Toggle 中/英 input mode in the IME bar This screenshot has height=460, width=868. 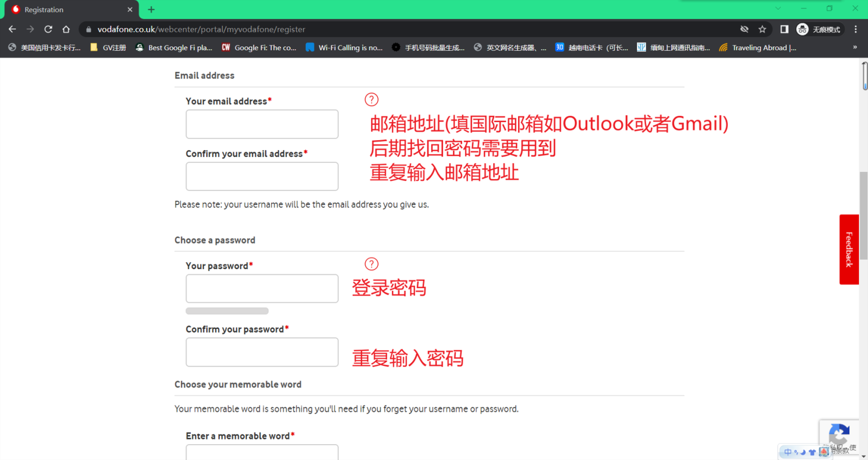pyautogui.click(x=788, y=452)
